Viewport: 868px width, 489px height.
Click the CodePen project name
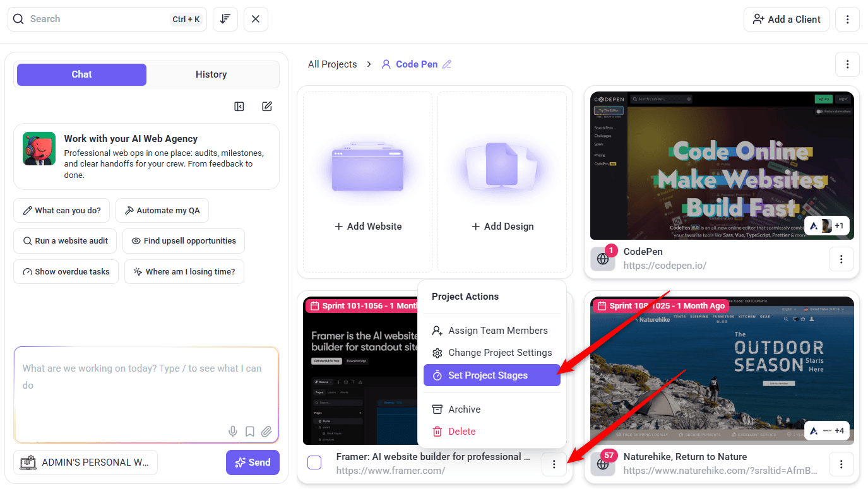[x=643, y=252]
